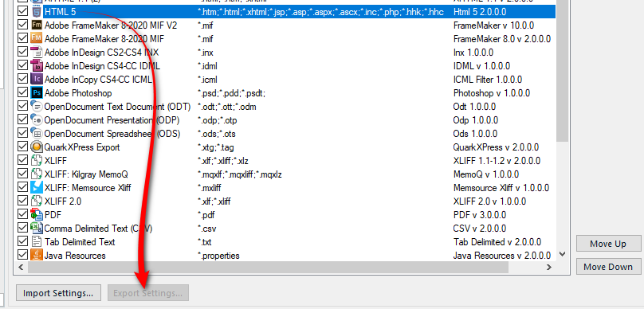
Task: Click the *.odt;*.ott;*.odm extension cell
Action: (227, 107)
